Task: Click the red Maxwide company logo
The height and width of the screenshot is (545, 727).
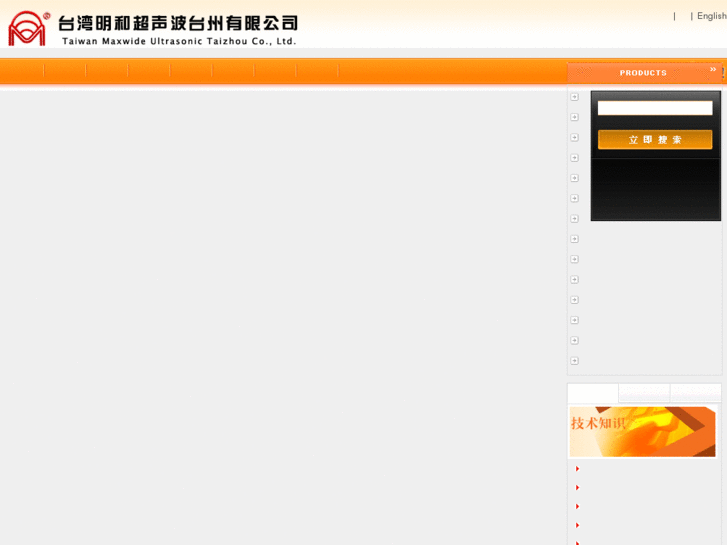Action: 27,28
